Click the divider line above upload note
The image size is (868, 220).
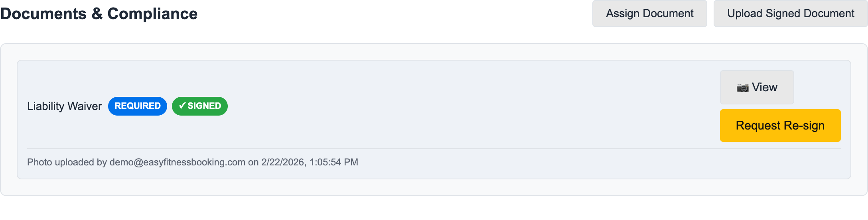(434, 149)
